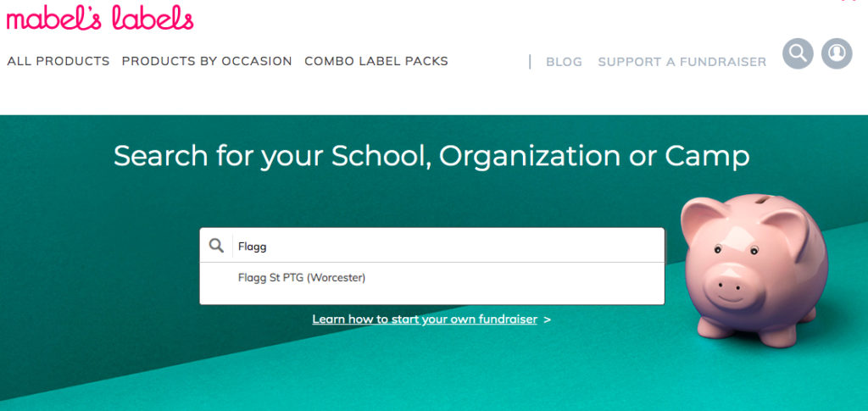Click the vertical divider before Blog

click(x=530, y=61)
